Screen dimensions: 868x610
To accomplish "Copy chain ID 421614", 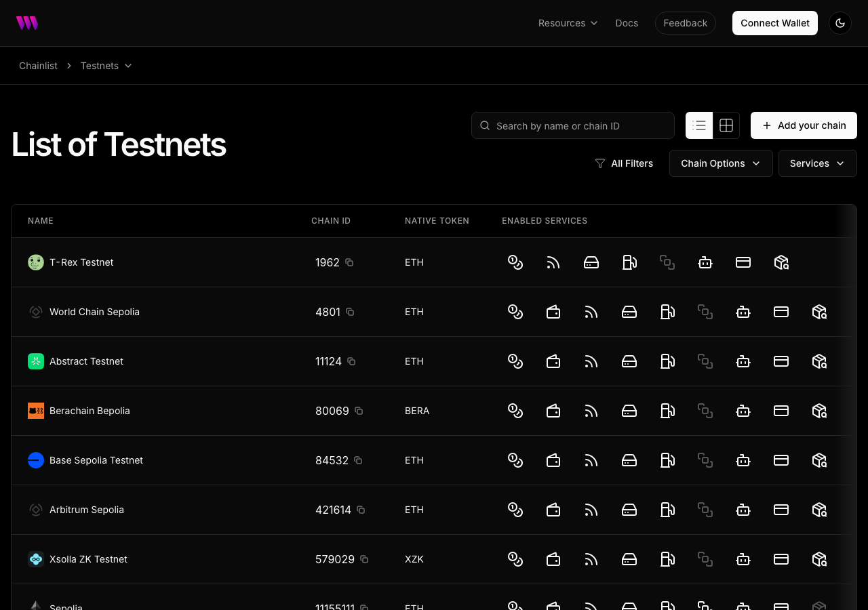I will tap(361, 510).
